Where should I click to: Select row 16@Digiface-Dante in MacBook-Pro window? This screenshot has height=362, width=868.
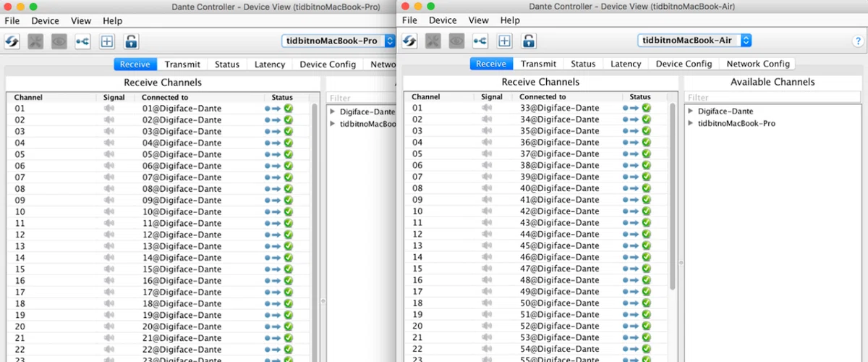click(x=159, y=281)
